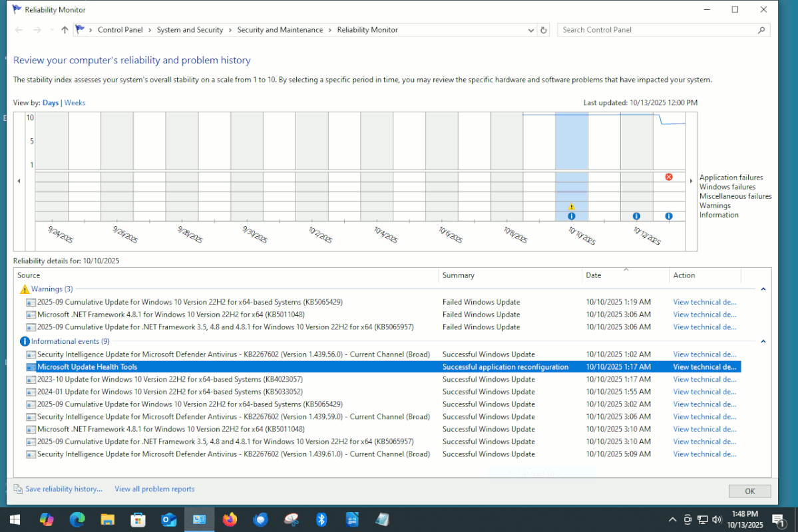This screenshot has width=798, height=532.
Task: Click the search magnifier in Control Panel search
Action: [x=761, y=30]
